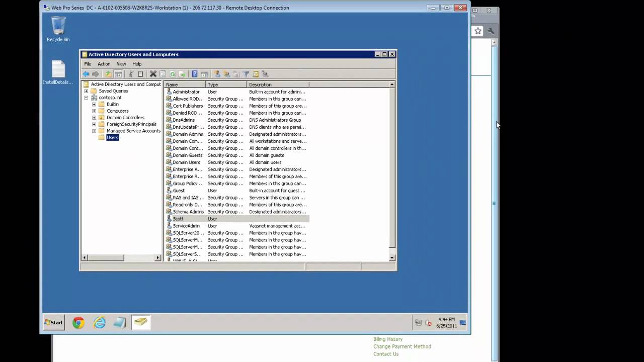The image size is (644, 362).
Task: Select the Scott user row
Action: pos(237,219)
